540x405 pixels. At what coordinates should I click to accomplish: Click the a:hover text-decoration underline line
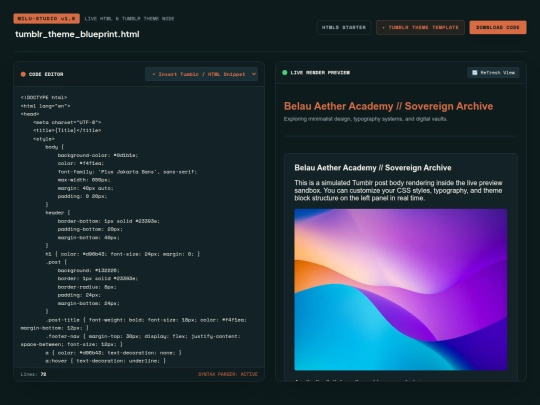click(x=105, y=361)
